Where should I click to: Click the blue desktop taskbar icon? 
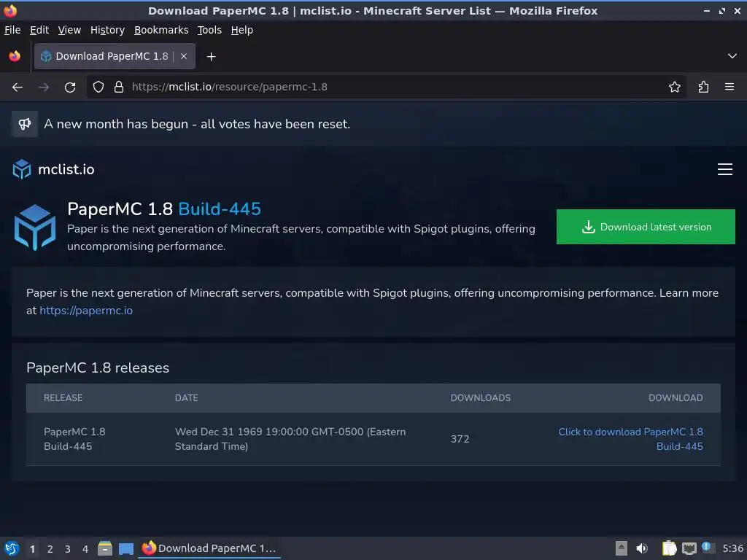125,548
